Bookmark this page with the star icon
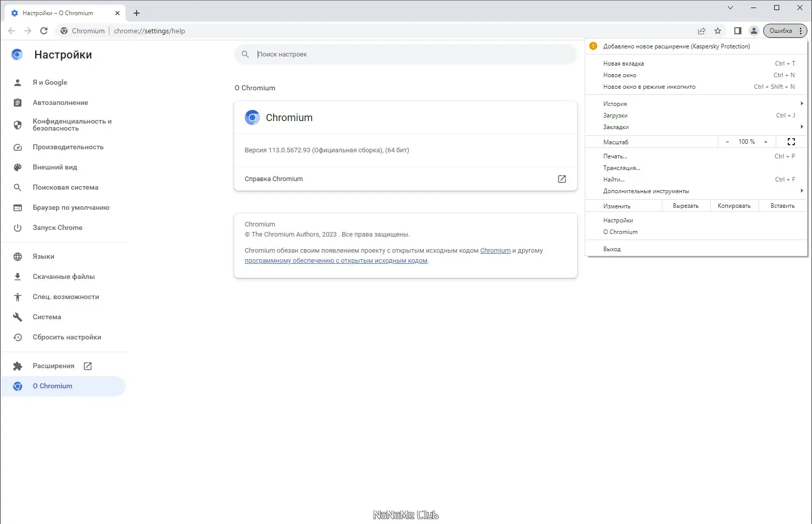 pos(718,31)
